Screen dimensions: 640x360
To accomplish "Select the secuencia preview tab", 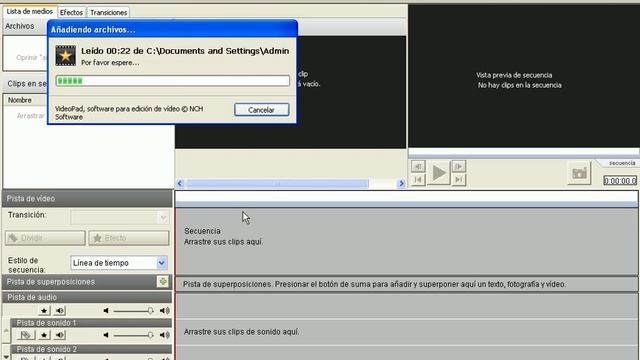I will click(621, 163).
